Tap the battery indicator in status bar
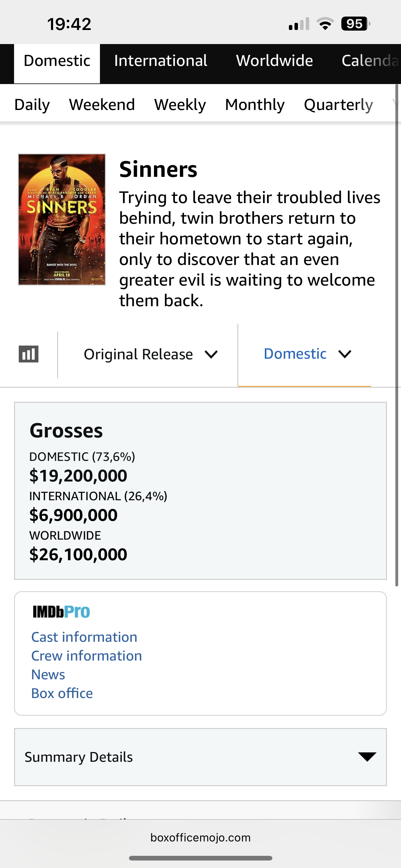This screenshot has width=401, height=868. [x=355, y=24]
